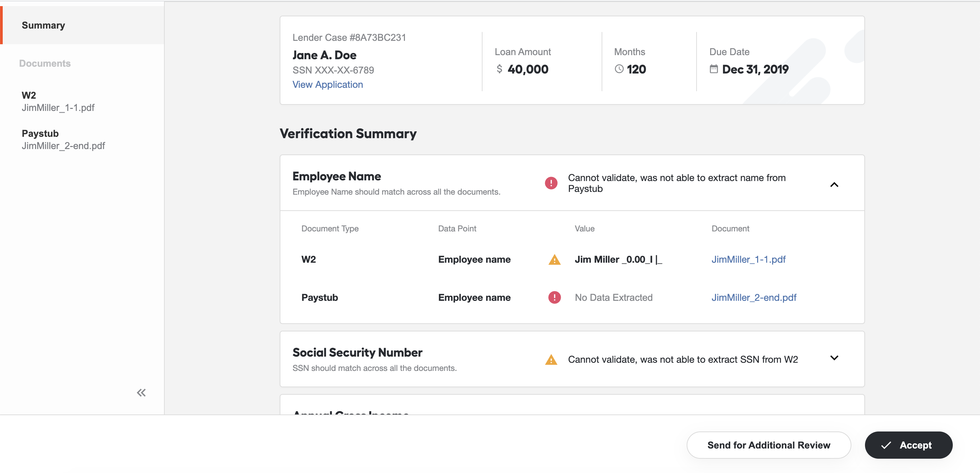Viewport: 980px width, 473px height.
Task: Click the Value column header
Action: [584, 228]
